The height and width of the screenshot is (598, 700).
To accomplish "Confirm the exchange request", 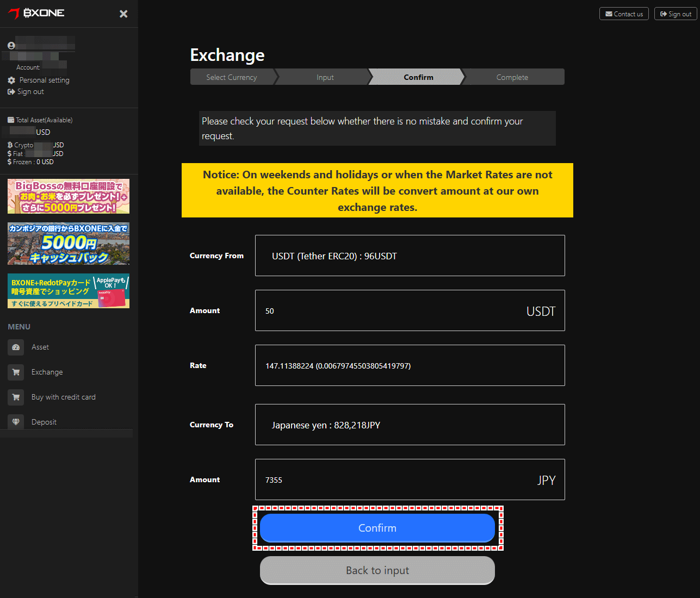I will [377, 528].
